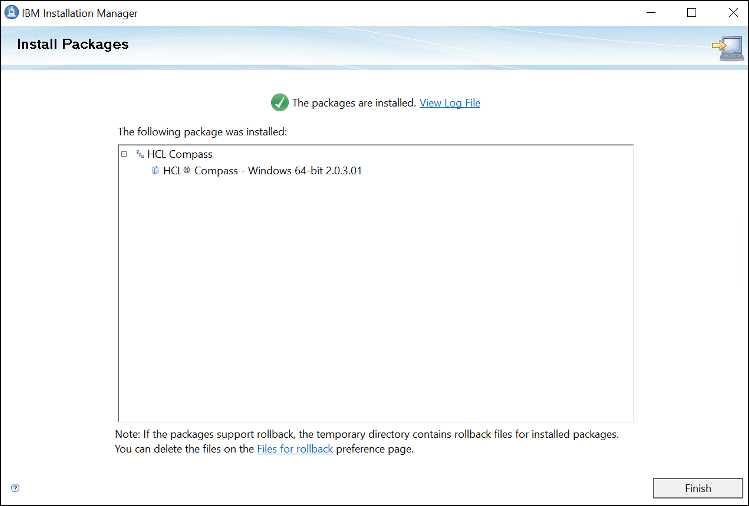Click the help question mark icon

[15, 488]
